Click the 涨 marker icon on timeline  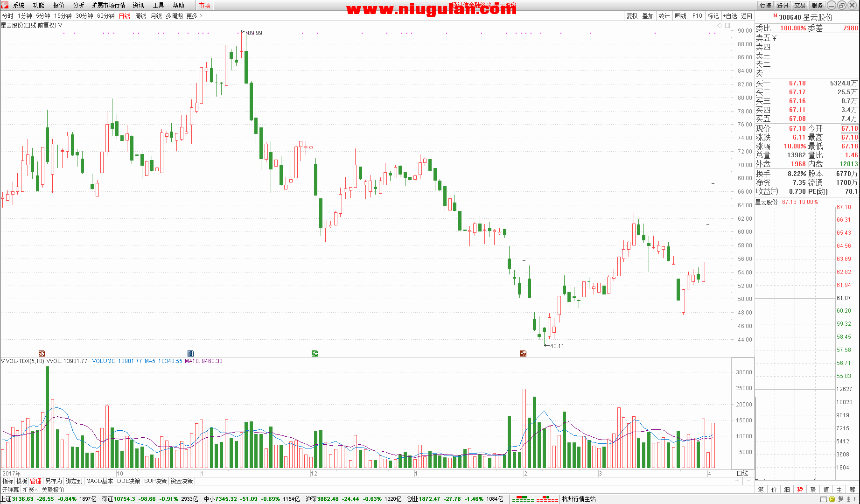pos(42,353)
